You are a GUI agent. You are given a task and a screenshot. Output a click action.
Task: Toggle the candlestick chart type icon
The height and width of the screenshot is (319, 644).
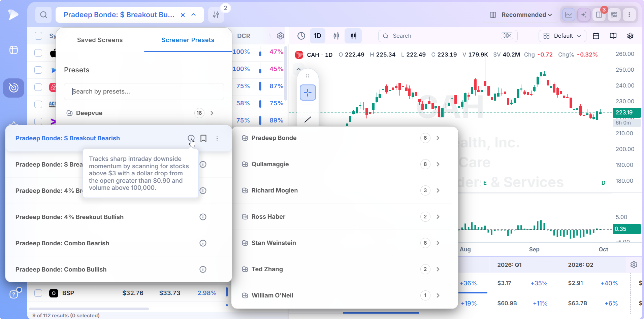coord(353,36)
